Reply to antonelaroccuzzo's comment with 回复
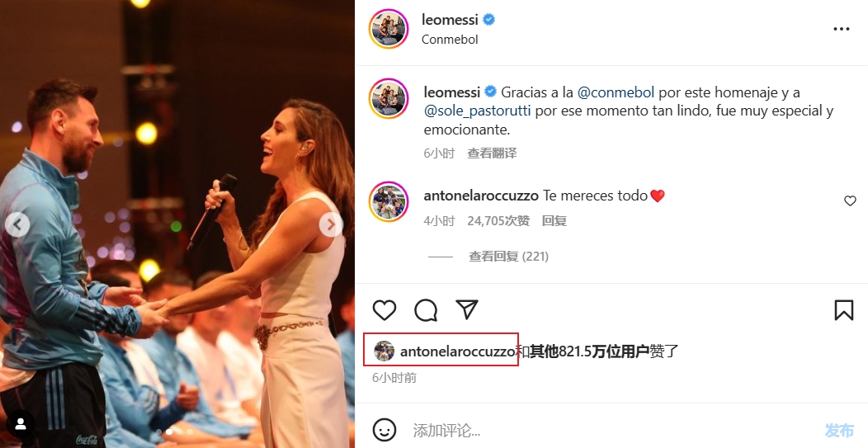The width and height of the screenshot is (868, 448). pos(554,221)
